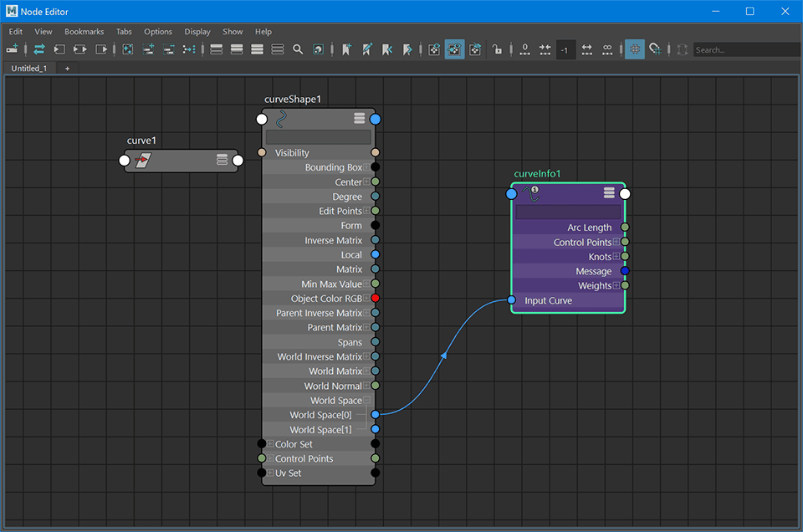The image size is (803, 532).
Task: Click the lock icon in toolbar
Action: pyautogui.click(x=498, y=50)
